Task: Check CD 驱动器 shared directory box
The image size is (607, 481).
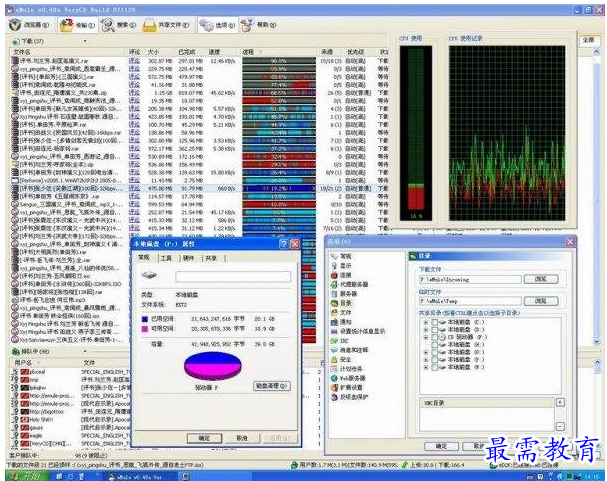Action: click(x=435, y=337)
